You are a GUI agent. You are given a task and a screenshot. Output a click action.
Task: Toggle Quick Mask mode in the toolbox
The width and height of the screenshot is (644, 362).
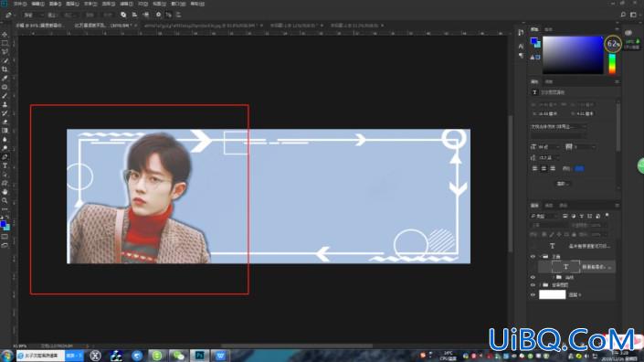coord(5,237)
